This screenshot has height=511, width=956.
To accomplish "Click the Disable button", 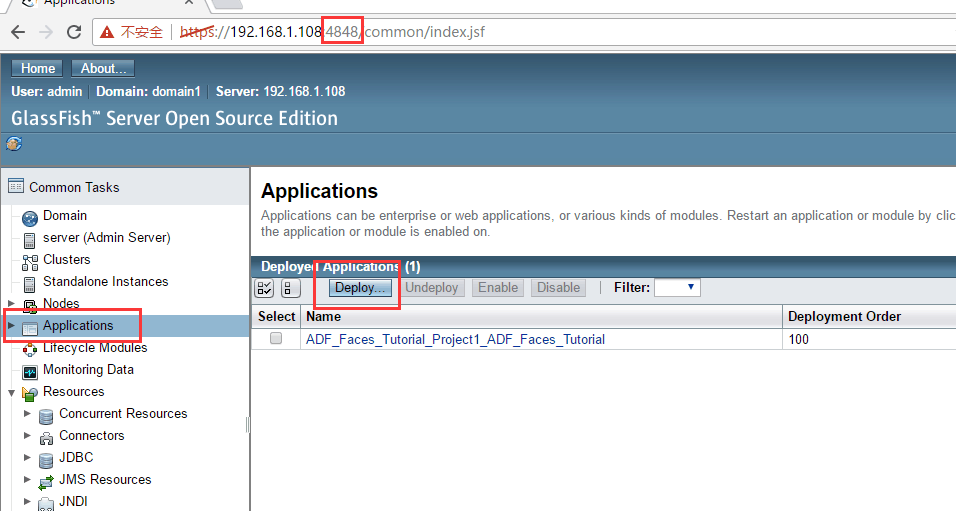I will (558, 288).
